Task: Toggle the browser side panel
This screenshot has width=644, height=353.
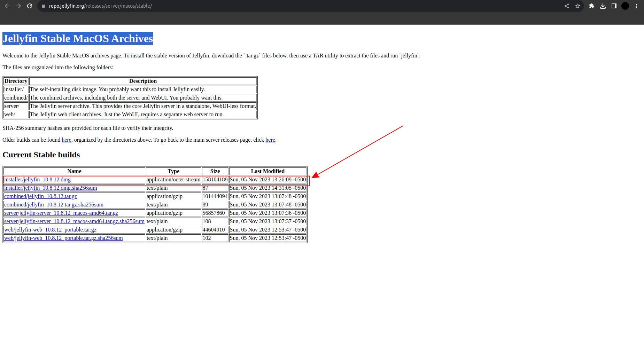Action: click(x=614, y=6)
